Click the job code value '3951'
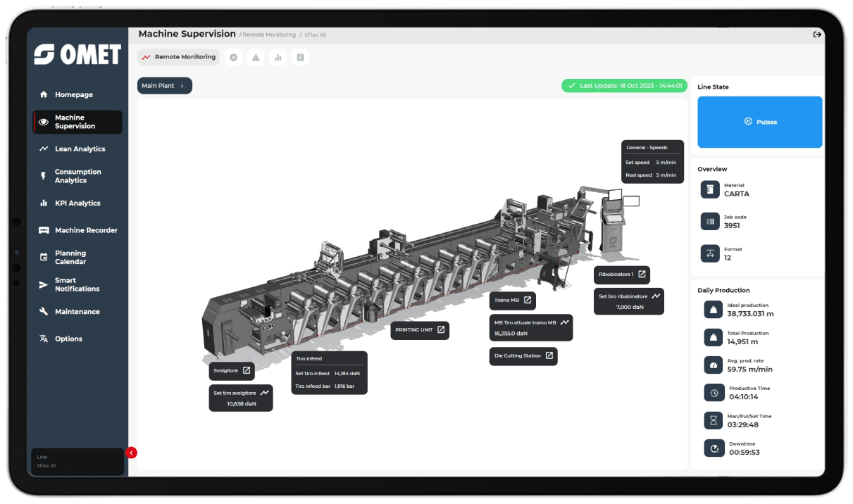Image resolution: width=853 pixels, height=504 pixels. point(732,226)
